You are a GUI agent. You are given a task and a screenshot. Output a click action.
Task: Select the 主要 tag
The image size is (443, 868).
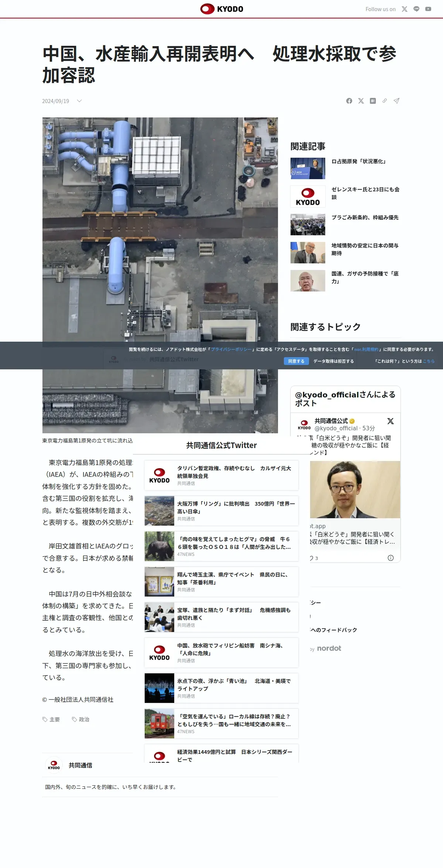(x=51, y=720)
